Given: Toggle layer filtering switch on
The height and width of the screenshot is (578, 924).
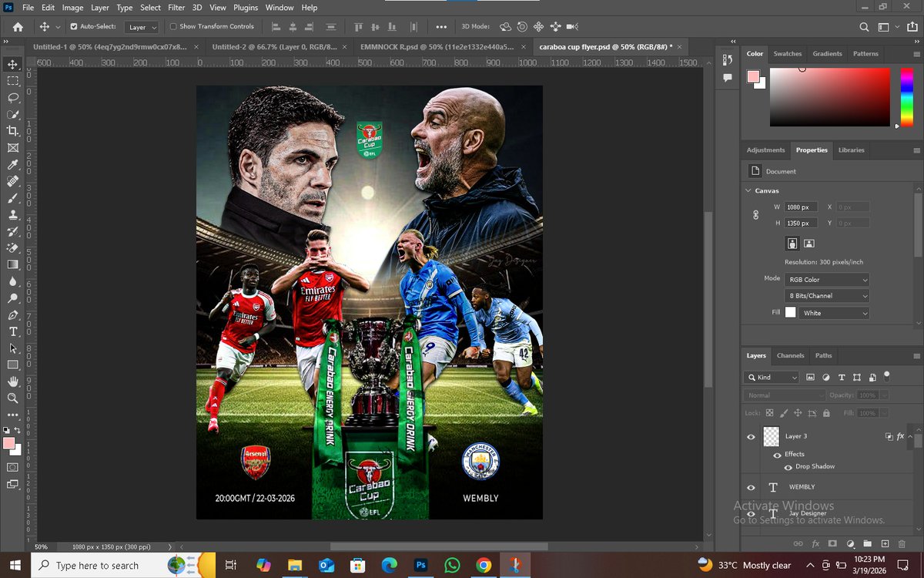Looking at the screenshot, I should (887, 376).
